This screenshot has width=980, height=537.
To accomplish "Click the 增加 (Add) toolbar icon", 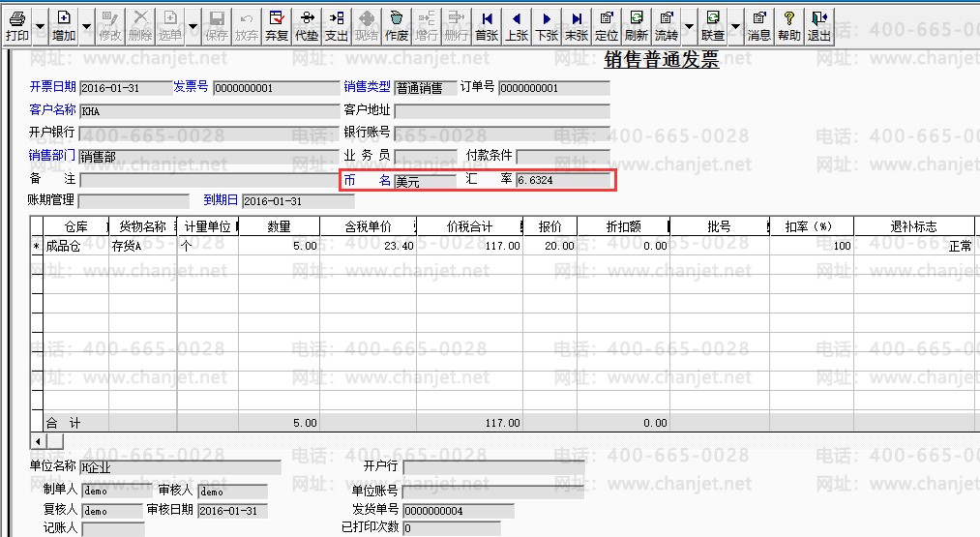I will point(64,26).
